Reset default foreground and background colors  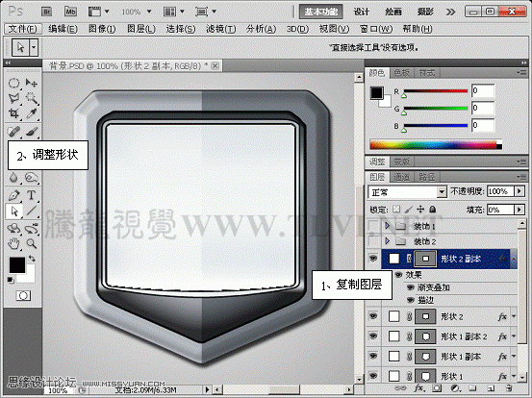click(x=11, y=280)
